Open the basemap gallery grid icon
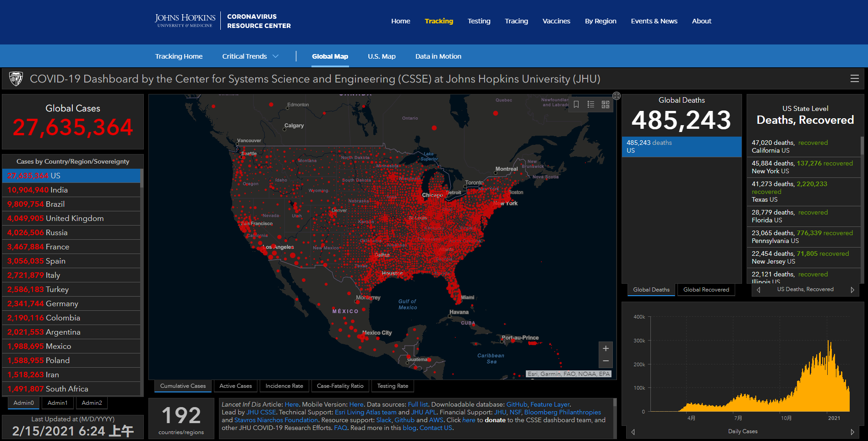868x441 pixels. pos(606,105)
